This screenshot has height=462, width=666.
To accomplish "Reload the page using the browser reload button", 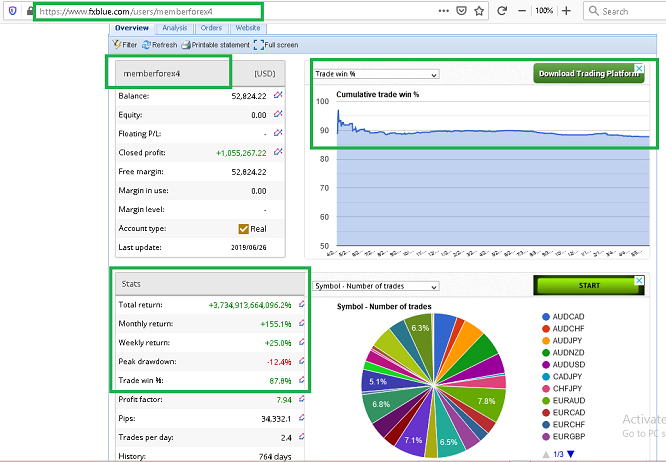I will (502, 11).
